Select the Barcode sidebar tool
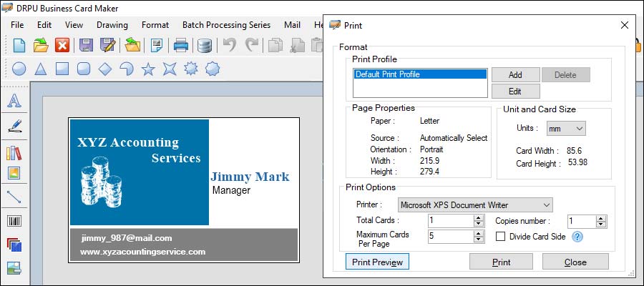Screen dimensions: 644x286 (14, 222)
